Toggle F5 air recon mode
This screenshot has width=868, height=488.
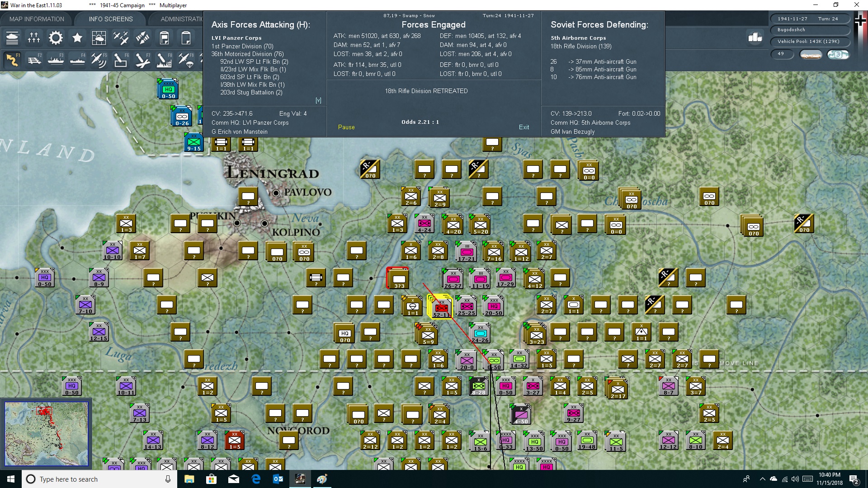pos(99,60)
